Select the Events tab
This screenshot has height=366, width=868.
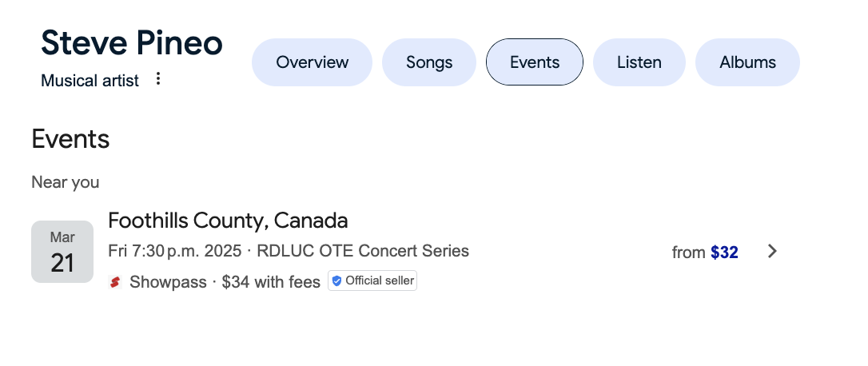[x=535, y=62]
